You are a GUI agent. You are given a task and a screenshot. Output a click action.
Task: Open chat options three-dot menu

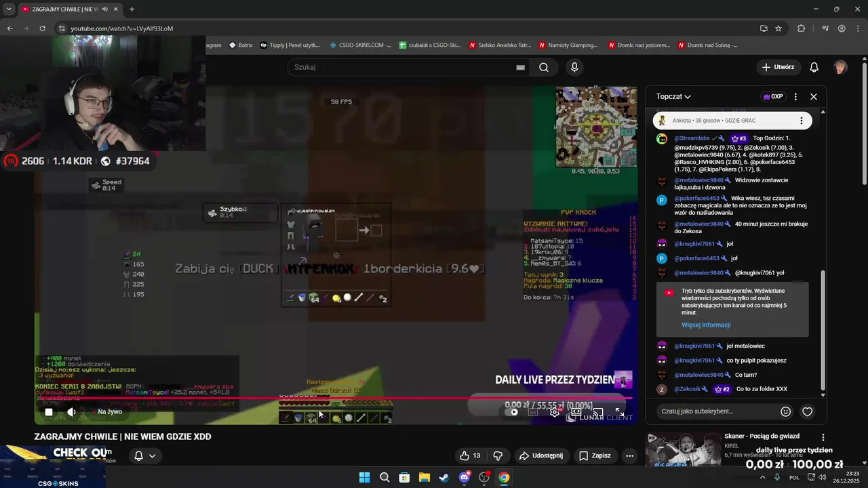795,96
